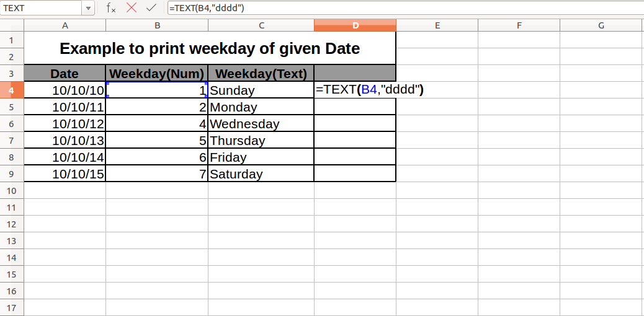The width and height of the screenshot is (644, 316).
Task: Select empty cell D5
Action: tap(356, 107)
